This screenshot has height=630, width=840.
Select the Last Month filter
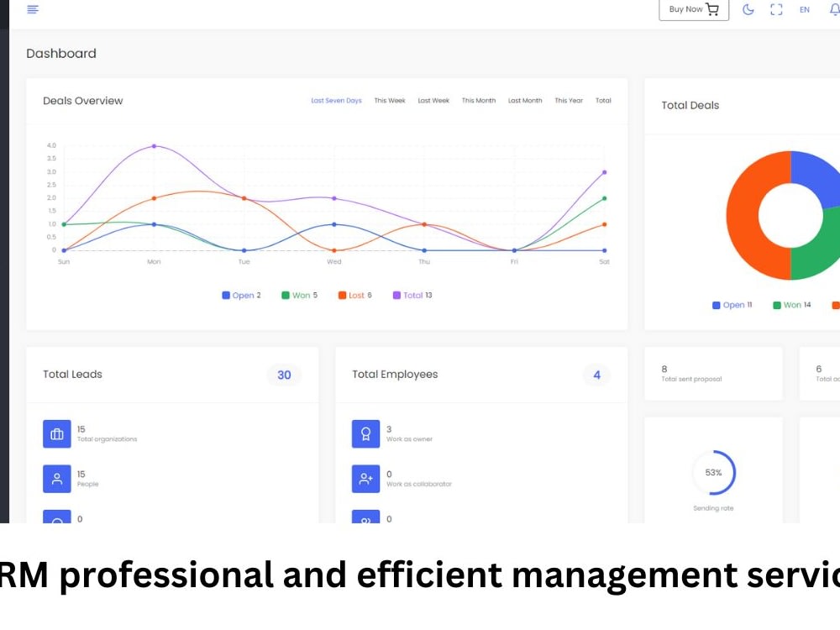(525, 100)
